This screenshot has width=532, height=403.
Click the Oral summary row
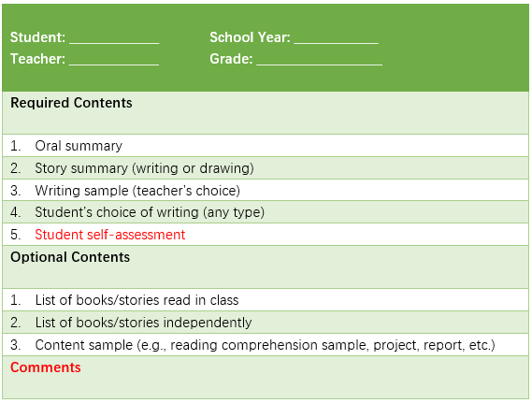(266, 146)
